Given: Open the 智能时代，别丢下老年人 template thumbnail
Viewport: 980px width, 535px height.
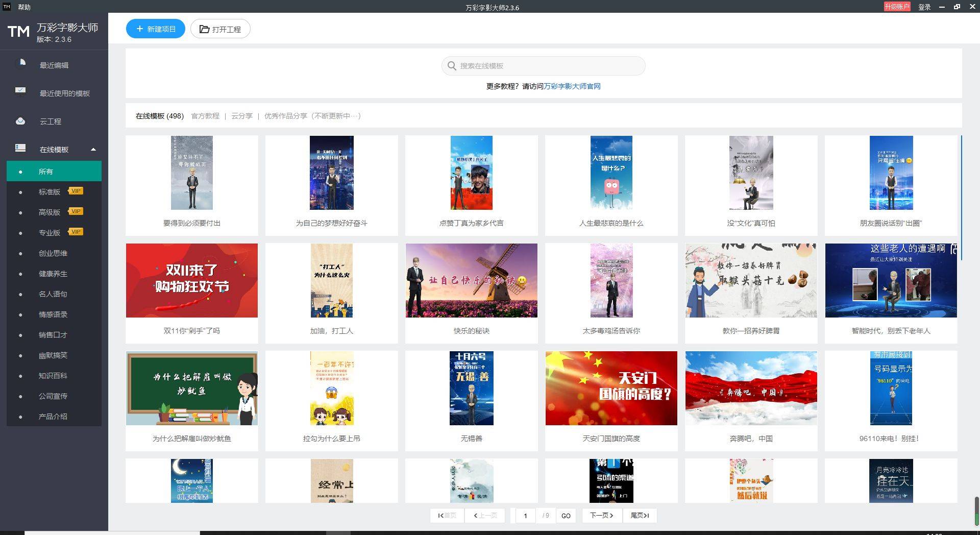Looking at the screenshot, I should pos(891,280).
